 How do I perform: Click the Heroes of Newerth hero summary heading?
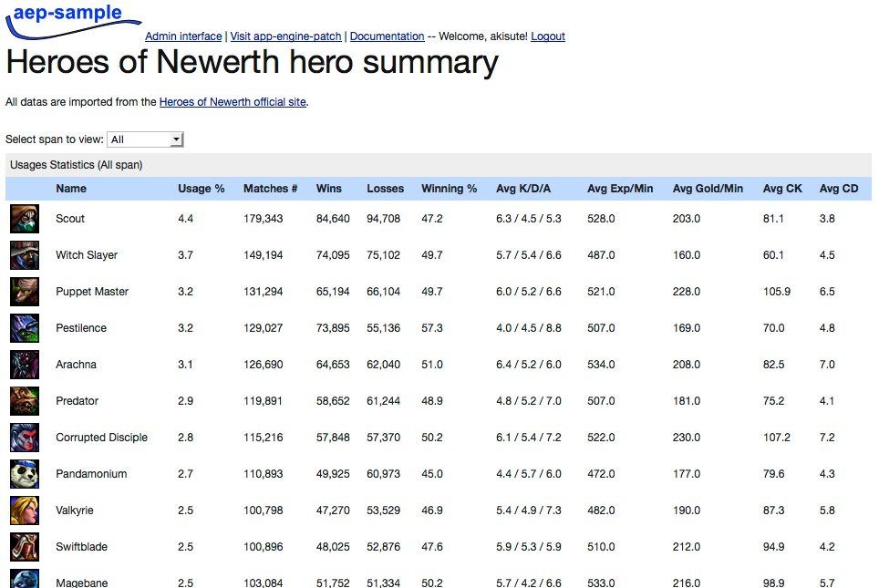[253, 62]
